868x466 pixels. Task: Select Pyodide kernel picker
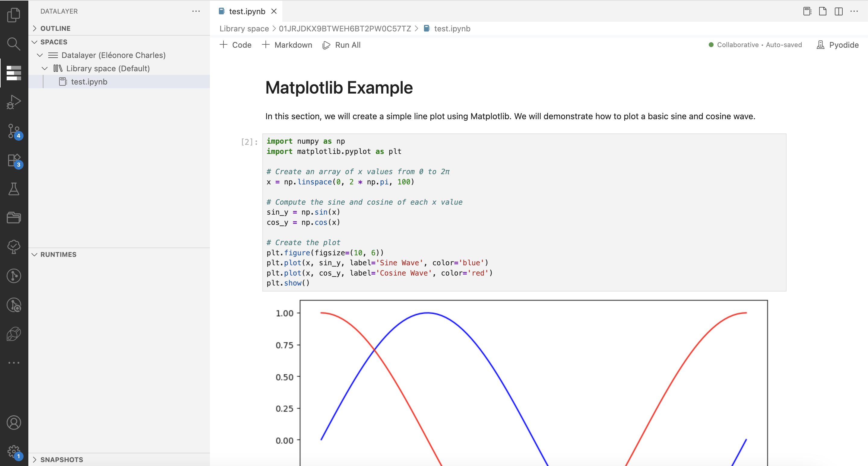pyautogui.click(x=837, y=45)
